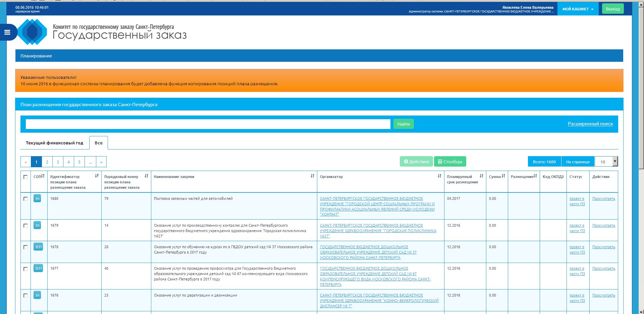Click the Найти search button

coord(404,124)
